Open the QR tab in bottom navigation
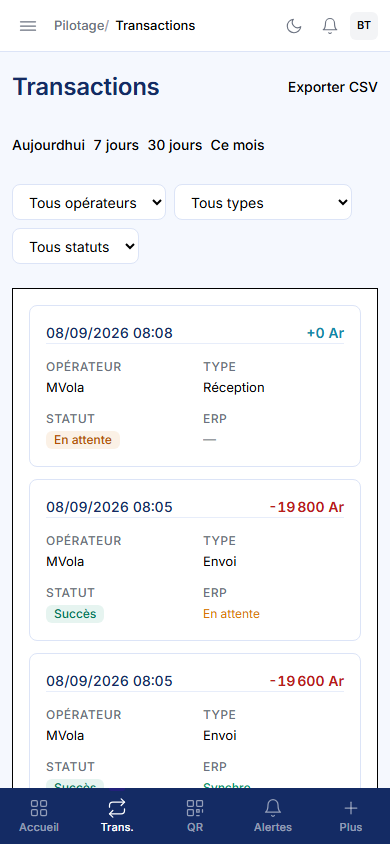Image resolution: width=390 pixels, height=844 pixels. click(x=195, y=816)
